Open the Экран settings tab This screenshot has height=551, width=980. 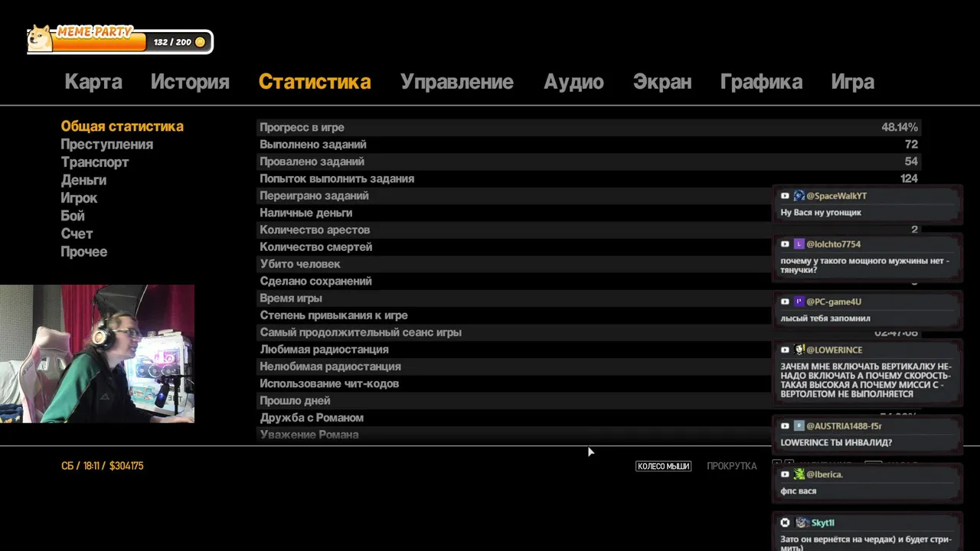[x=662, y=82]
